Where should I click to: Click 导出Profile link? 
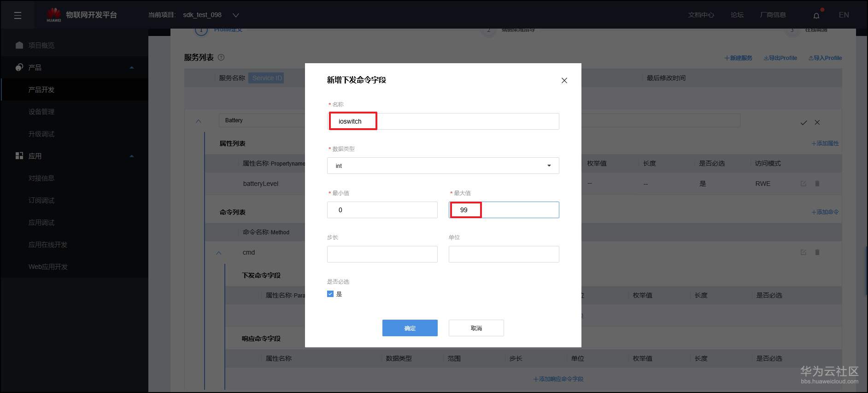pos(780,58)
